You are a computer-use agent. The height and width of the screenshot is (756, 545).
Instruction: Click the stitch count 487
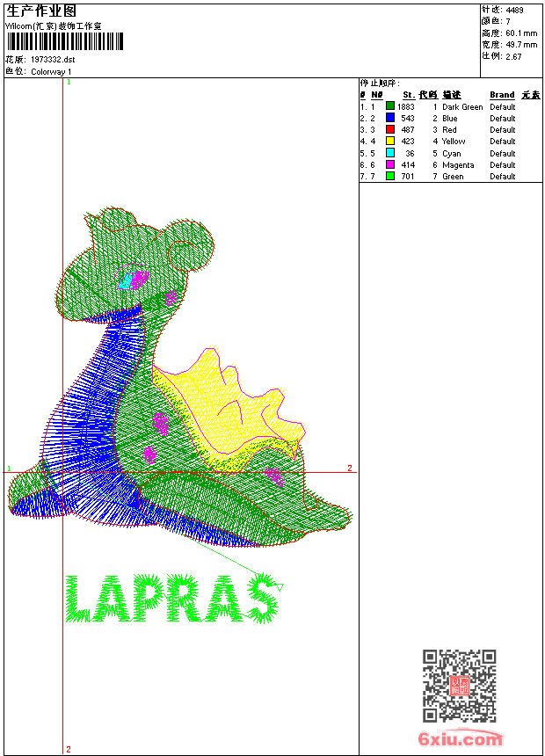point(408,130)
